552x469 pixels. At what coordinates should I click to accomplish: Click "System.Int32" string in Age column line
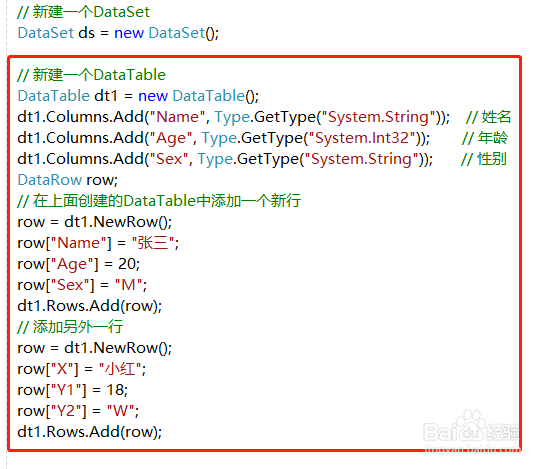tap(362, 138)
